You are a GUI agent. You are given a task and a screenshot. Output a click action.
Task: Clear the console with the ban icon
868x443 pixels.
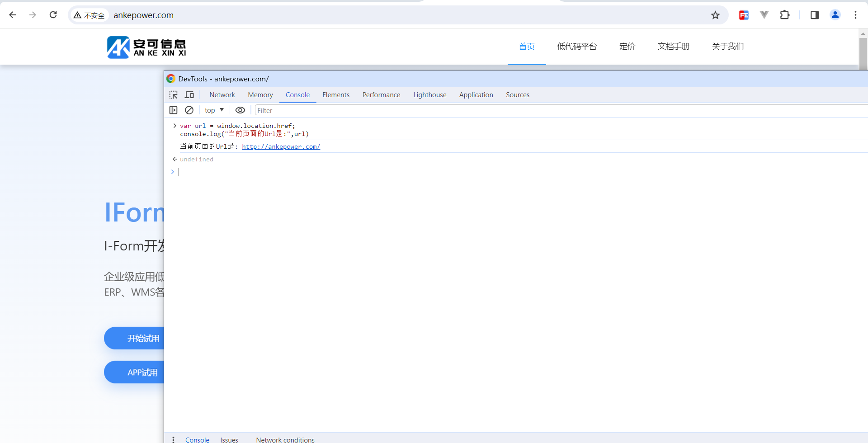pos(189,110)
